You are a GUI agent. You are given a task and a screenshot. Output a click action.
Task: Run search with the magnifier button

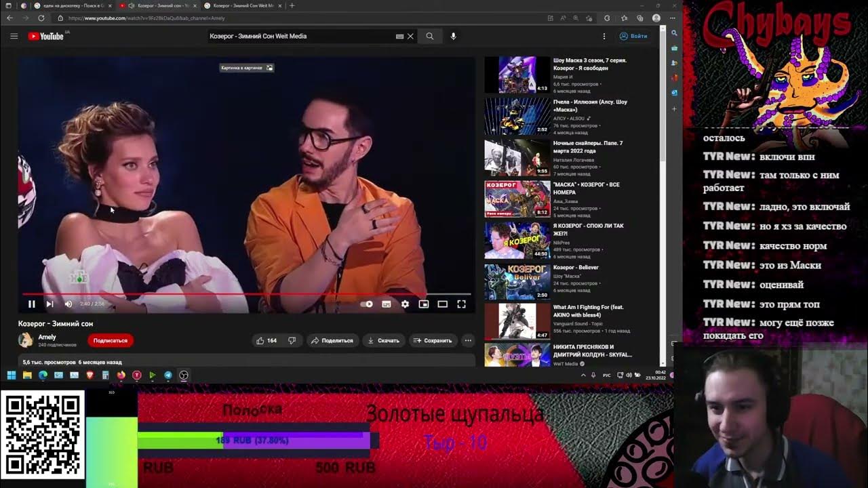pyautogui.click(x=430, y=36)
